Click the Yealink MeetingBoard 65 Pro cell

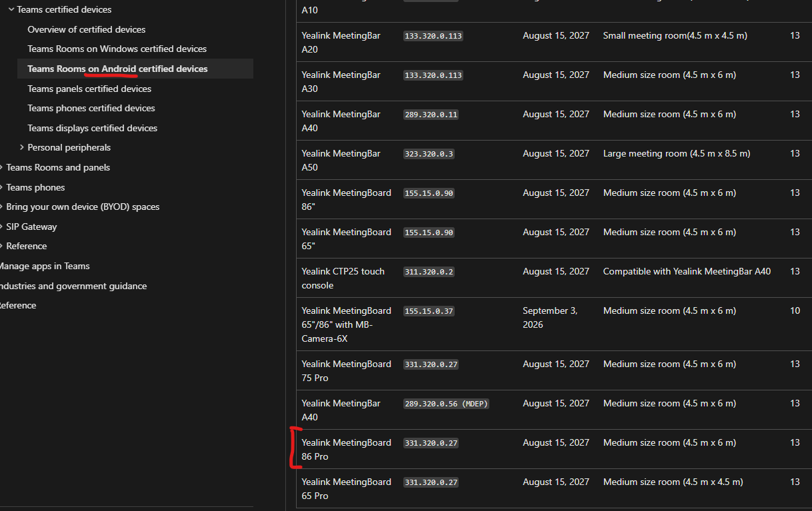pos(346,488)
